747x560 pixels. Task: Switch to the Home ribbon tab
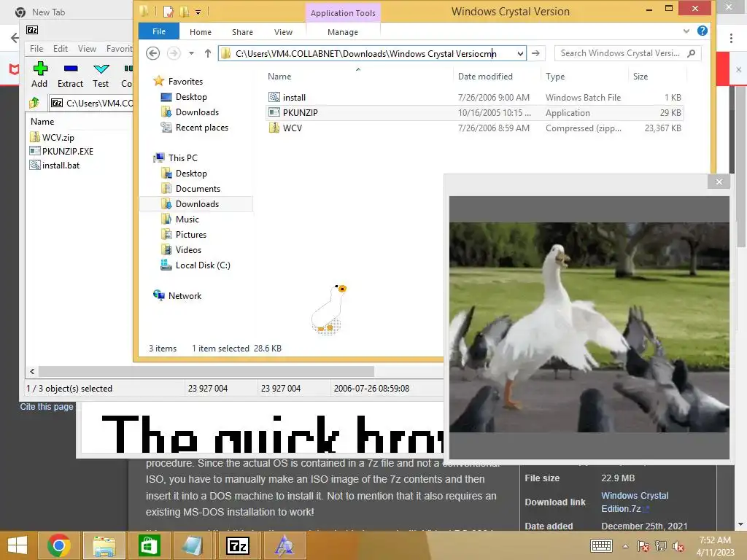pyautogui.click(x=201, y=32)
